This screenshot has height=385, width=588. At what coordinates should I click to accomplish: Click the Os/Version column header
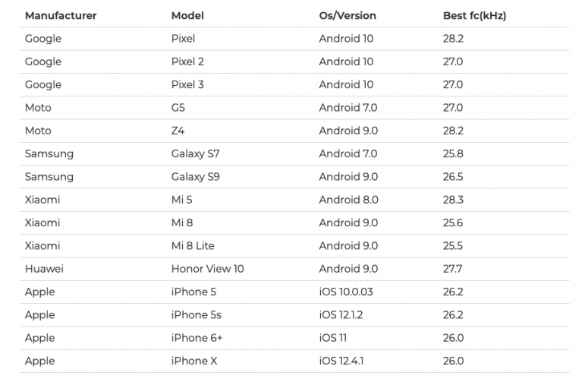pyautogui.click(x=347, y=15)
